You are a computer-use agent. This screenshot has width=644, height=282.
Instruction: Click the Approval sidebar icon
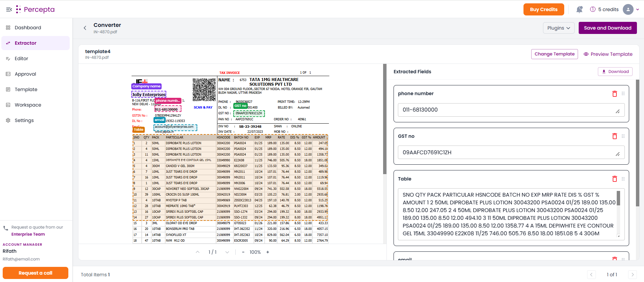pos(8,74)
